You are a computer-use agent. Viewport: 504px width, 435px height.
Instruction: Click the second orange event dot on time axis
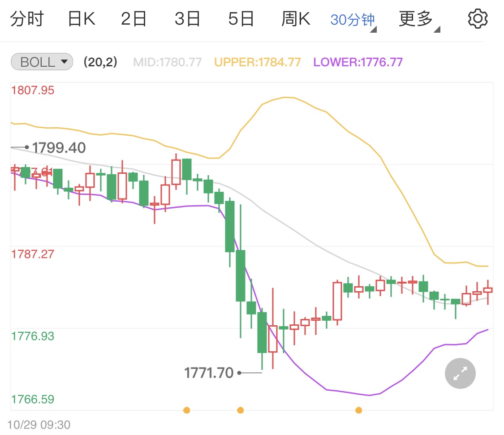[x=240, y=410]
